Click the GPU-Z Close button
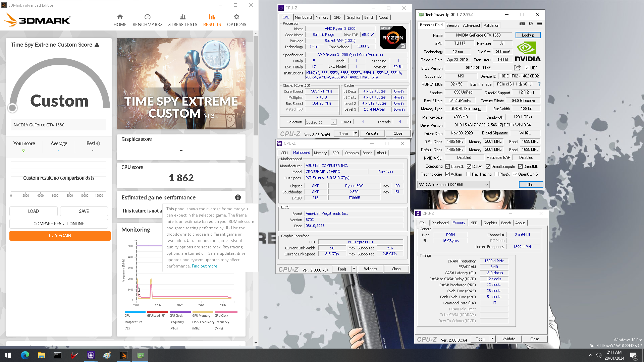The image size is (644, 362). 531,185
